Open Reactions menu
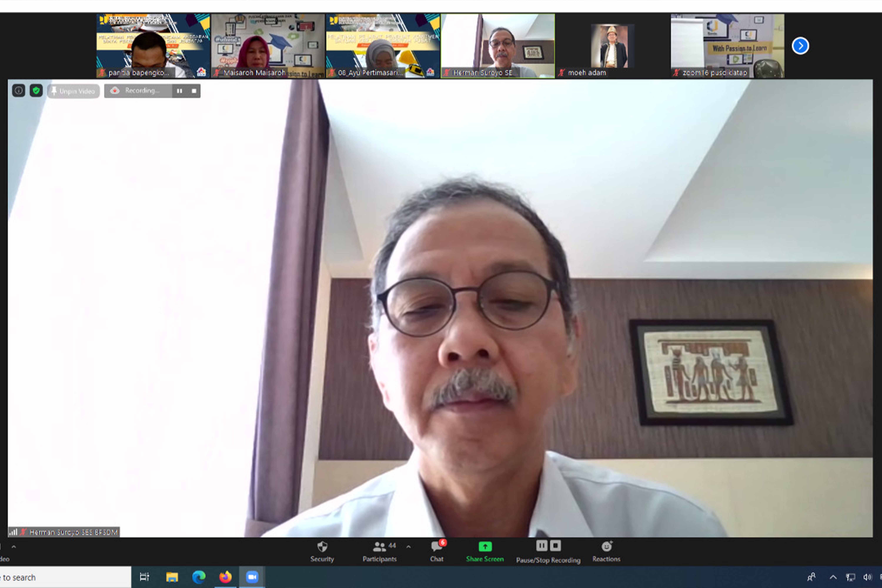The height and width of the screenshot is (588, 882). [606, 552]
